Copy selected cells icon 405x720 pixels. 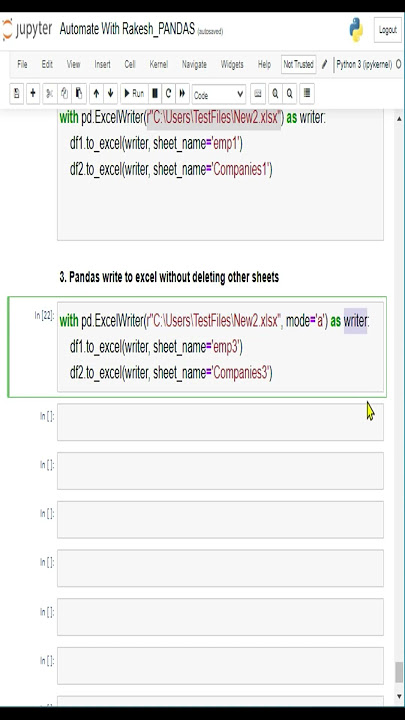pos(64,94)
